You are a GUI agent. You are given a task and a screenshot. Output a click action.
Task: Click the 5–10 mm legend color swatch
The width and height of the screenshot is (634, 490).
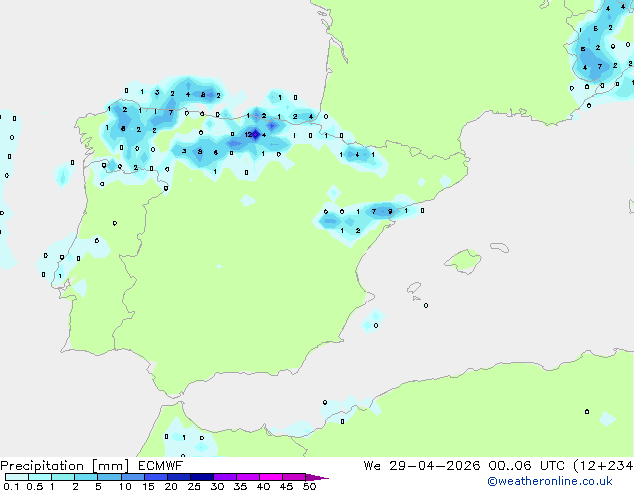coord(109,477)
